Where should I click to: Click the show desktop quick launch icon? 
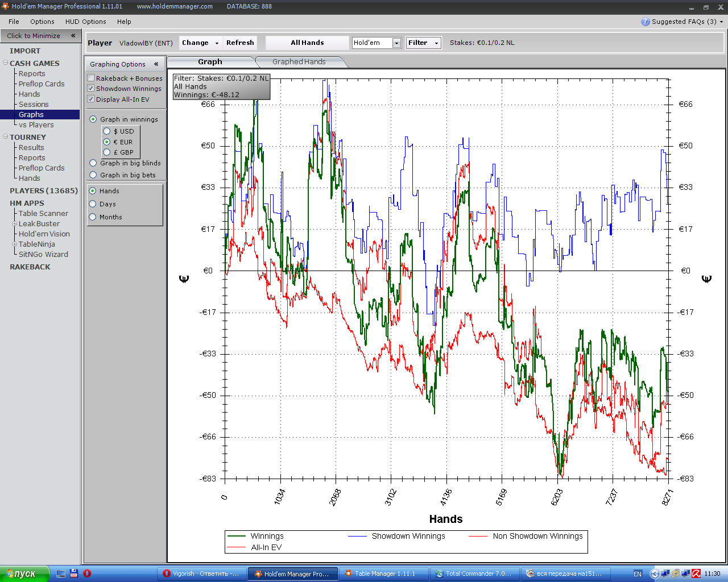tap(61, 573)
